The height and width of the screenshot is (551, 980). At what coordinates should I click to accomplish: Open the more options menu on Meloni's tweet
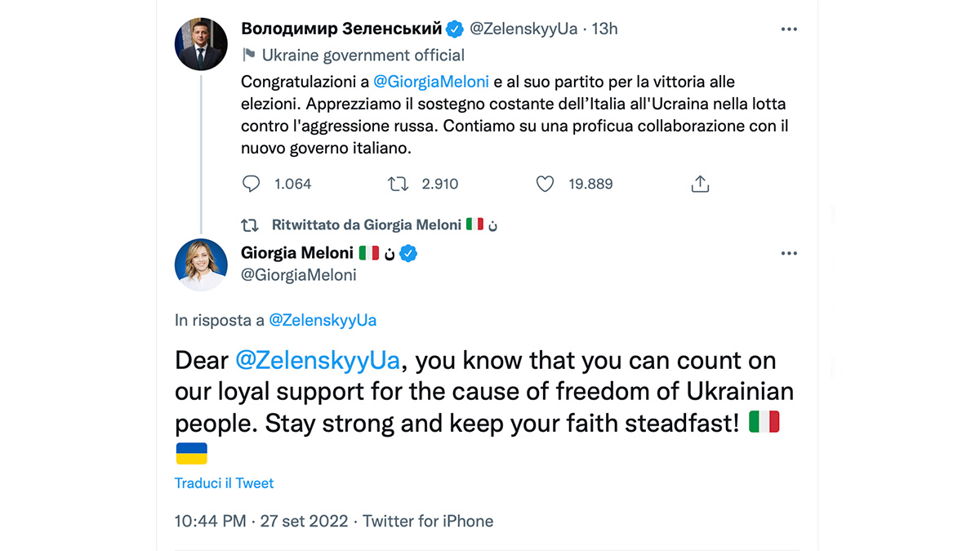click(x=789, y=253)
